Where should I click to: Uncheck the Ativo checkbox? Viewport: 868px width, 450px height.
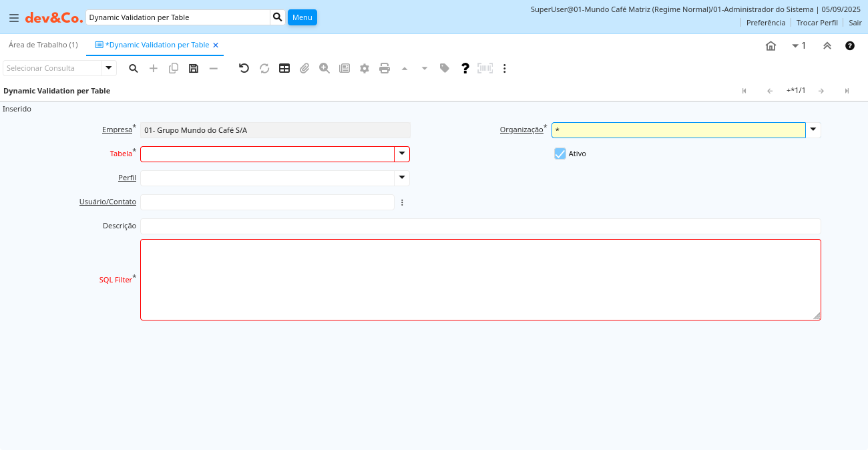[x=560, y=154]
